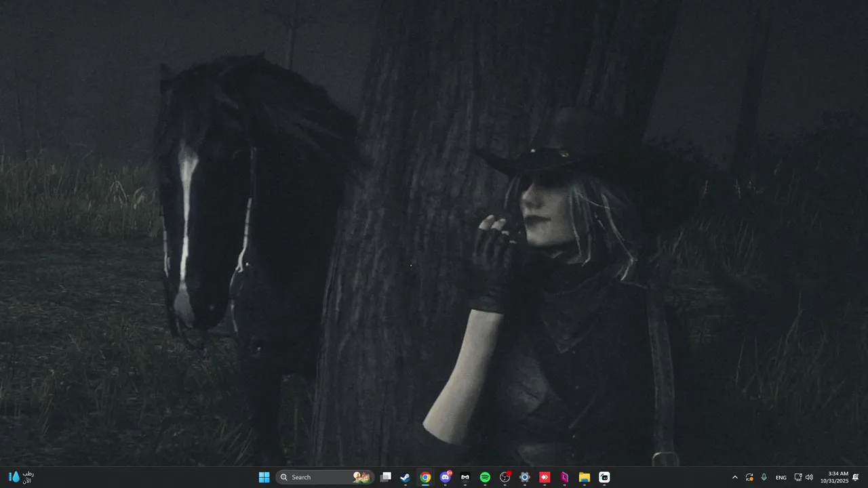Expand the hidden system tray icons
This screenshot has height=488, width=868.
[x=734, y=477]
